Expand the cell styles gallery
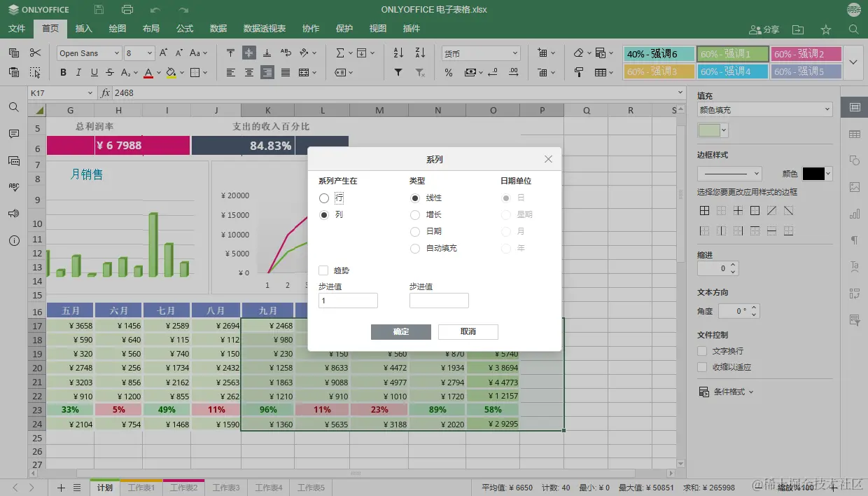The width and height of the screenshot is (868, 496). click(853, 62)
